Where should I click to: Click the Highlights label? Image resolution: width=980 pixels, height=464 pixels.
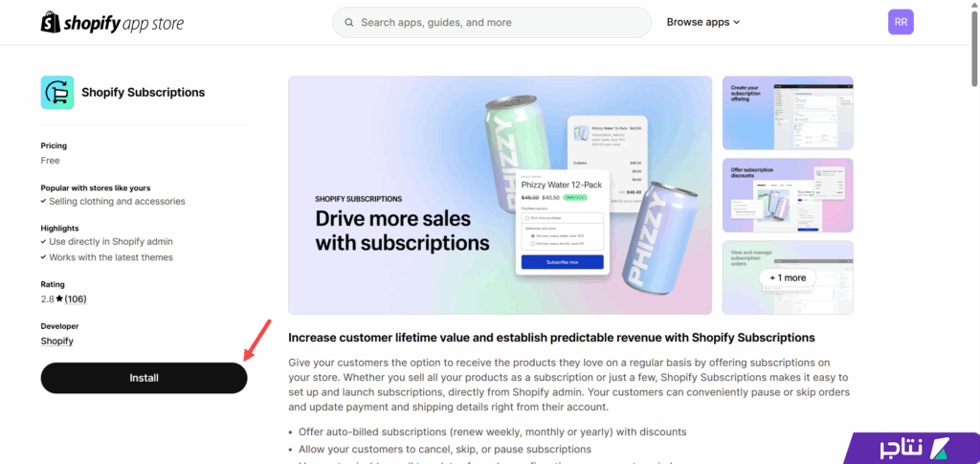[x=60, y=228]
